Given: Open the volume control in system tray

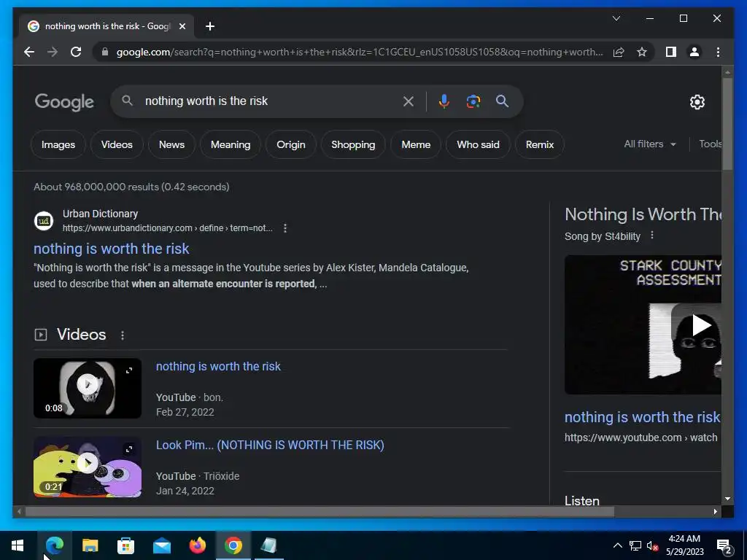Looking at the screenshot, I should tap(652, 545).
